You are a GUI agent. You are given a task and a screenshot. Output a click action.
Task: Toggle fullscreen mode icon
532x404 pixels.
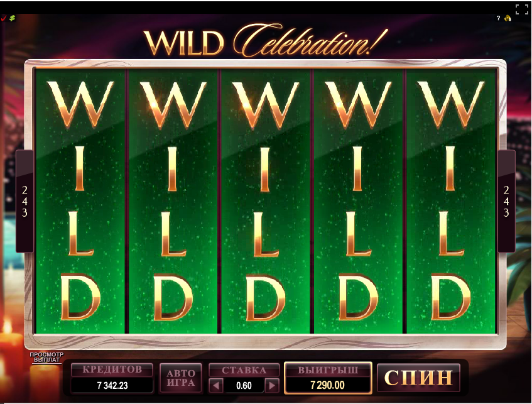pyautogui.click(x=522, y=9)
